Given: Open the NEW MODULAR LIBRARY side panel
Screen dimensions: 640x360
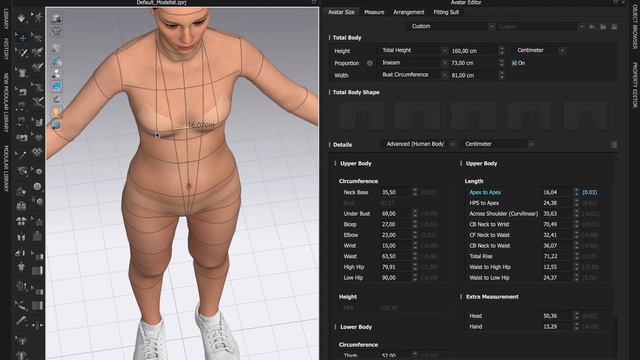Looking at the screenshot, I should click(6, 103).
